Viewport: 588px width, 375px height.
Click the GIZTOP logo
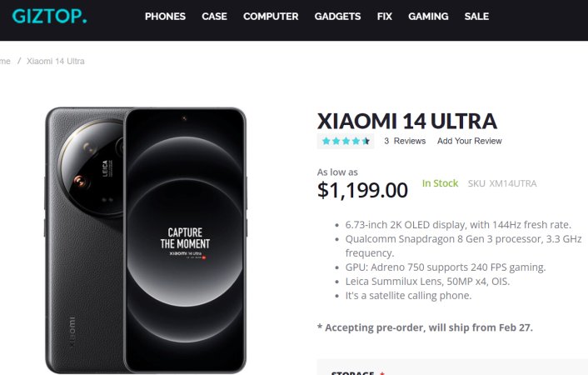(49, 16)
